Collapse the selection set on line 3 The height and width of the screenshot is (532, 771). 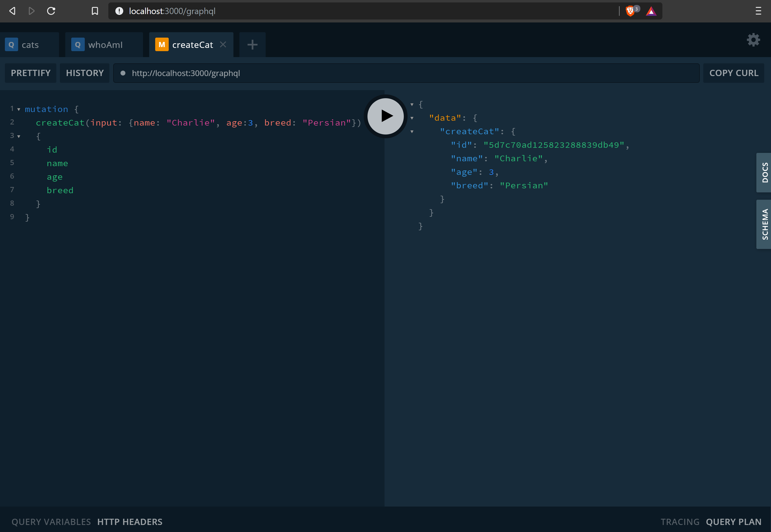click(19, 136)
